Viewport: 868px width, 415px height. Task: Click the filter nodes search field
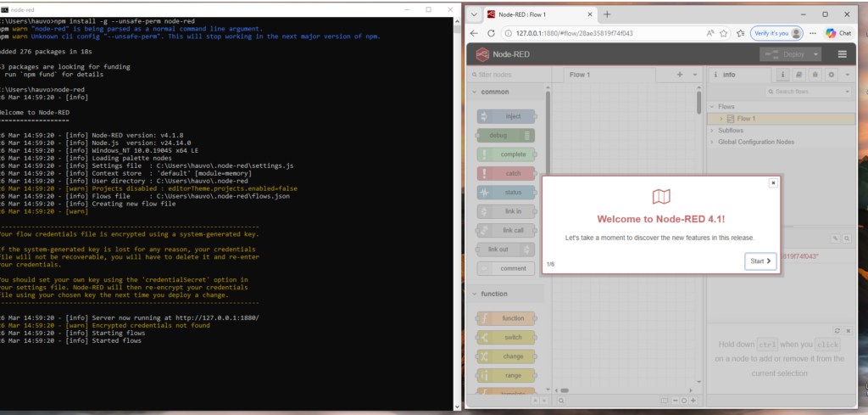510,75
